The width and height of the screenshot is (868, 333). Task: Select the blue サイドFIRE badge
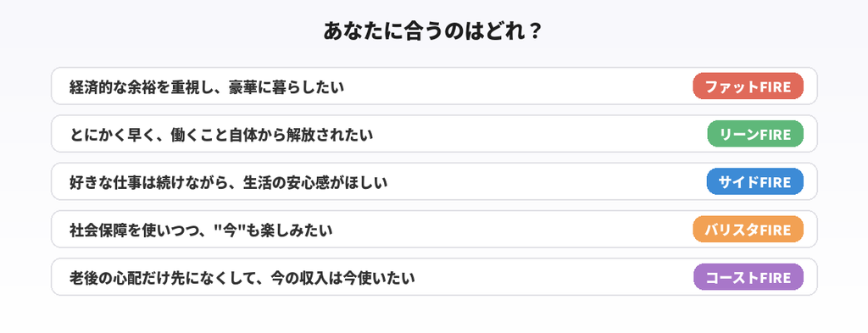pos(755,181)
